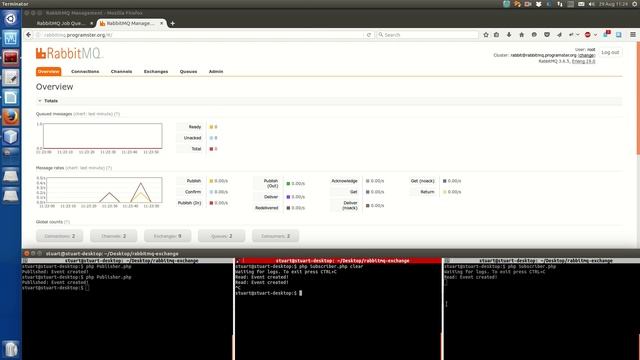Screen dimensions: 640x360
Task: Open the Queues tab
Action: pyautogui.click(x=188, y=71)
